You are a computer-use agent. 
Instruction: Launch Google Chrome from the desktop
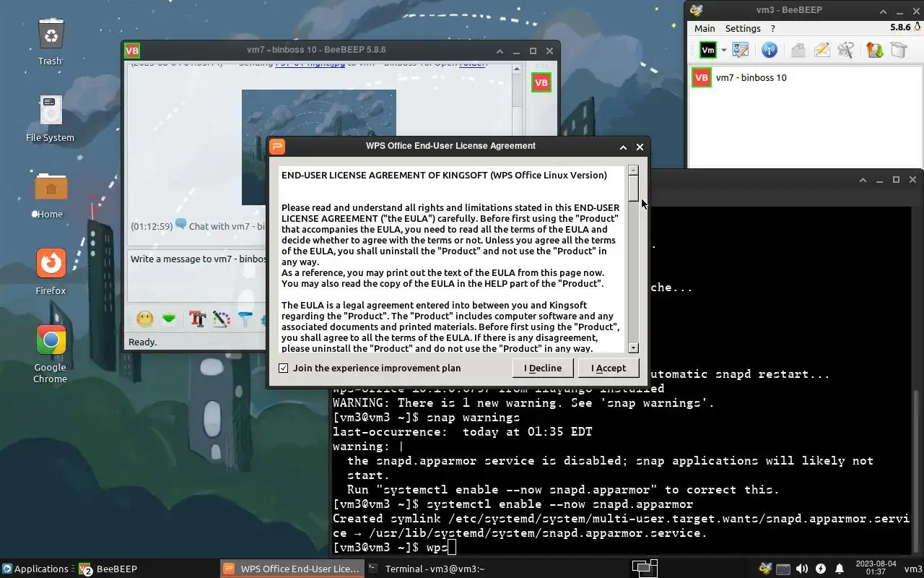(51, 353)
